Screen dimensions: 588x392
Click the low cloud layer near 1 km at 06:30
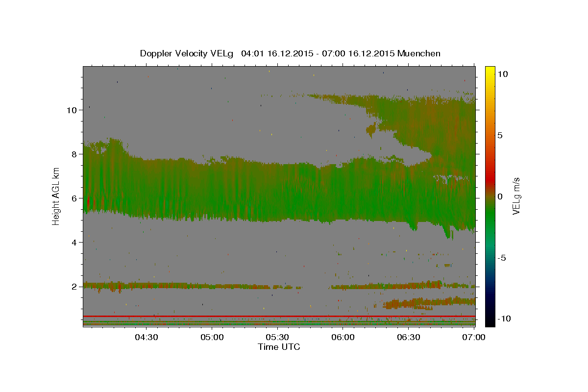pyautogui.click(x=429, y=303)
